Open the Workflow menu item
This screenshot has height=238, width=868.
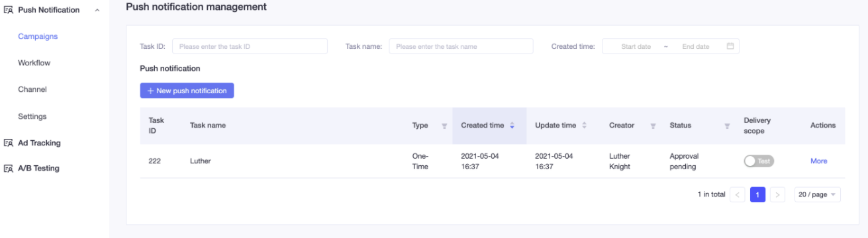coord(34,63)
